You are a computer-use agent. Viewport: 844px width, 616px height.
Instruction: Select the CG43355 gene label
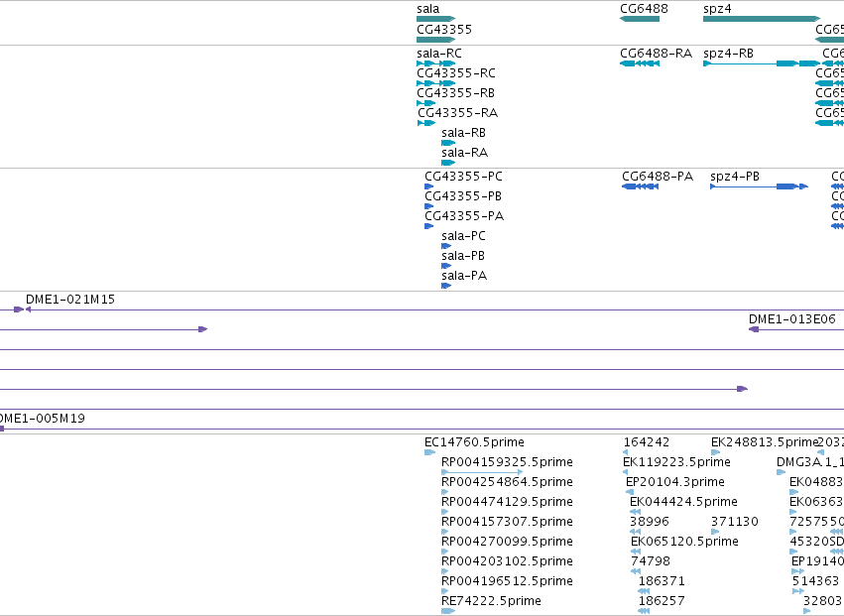pyautogui.click(x=444, y=29)
